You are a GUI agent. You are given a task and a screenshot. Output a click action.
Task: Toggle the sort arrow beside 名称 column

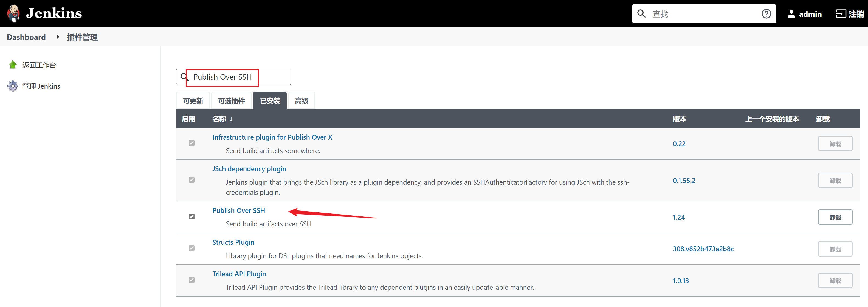(x=231, y=119)
